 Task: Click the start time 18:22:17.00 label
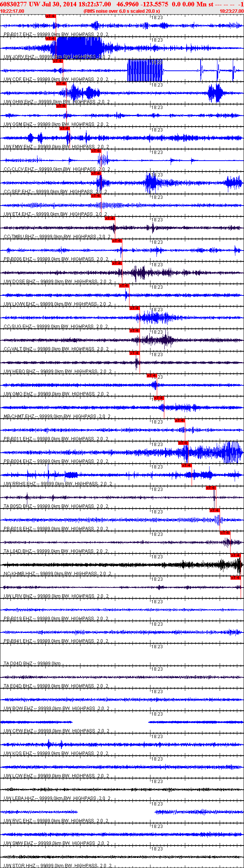12,11
